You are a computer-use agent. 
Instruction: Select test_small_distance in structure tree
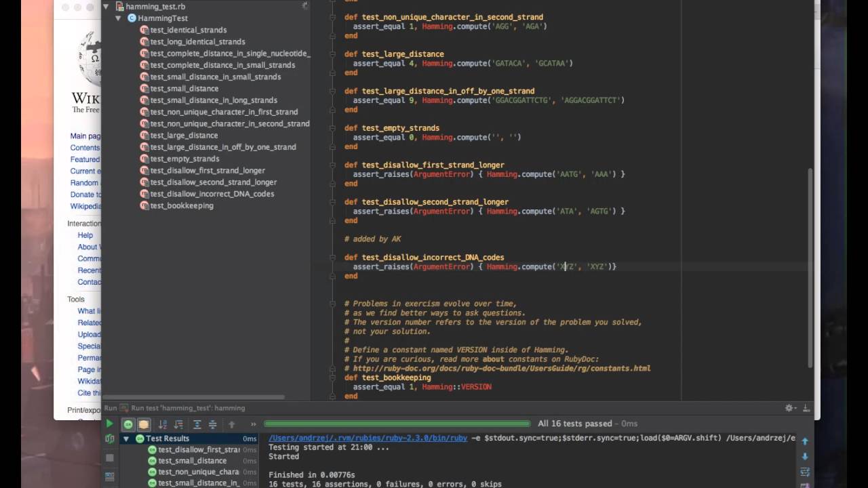click(184, 88)
